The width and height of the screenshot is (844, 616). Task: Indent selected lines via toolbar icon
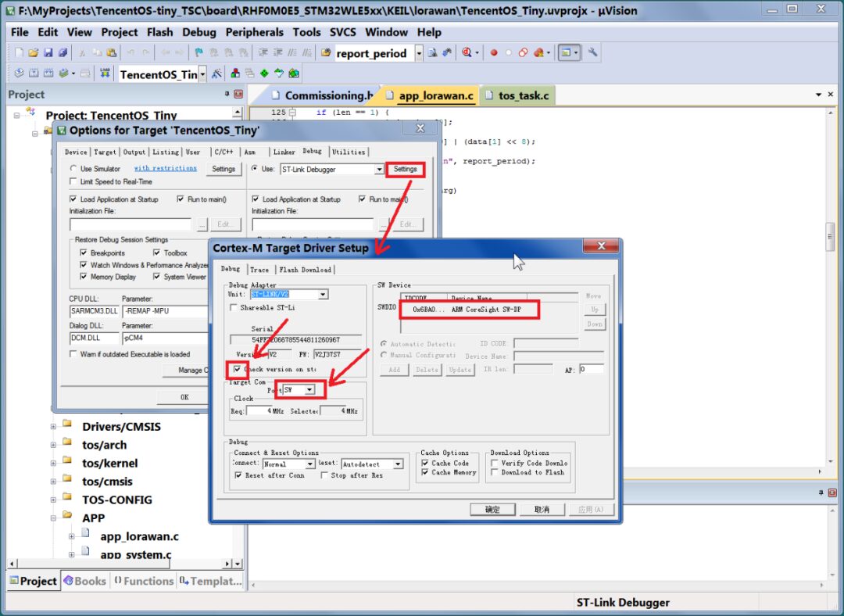pyautogui.click(x=263, y=53)
